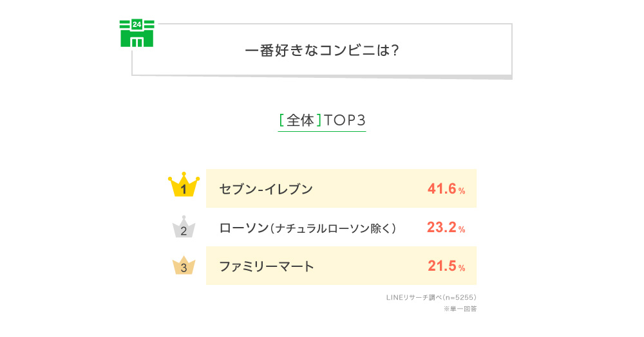
Task: Click the LINEリサーチ調べ source note
Action: (431, 297)
